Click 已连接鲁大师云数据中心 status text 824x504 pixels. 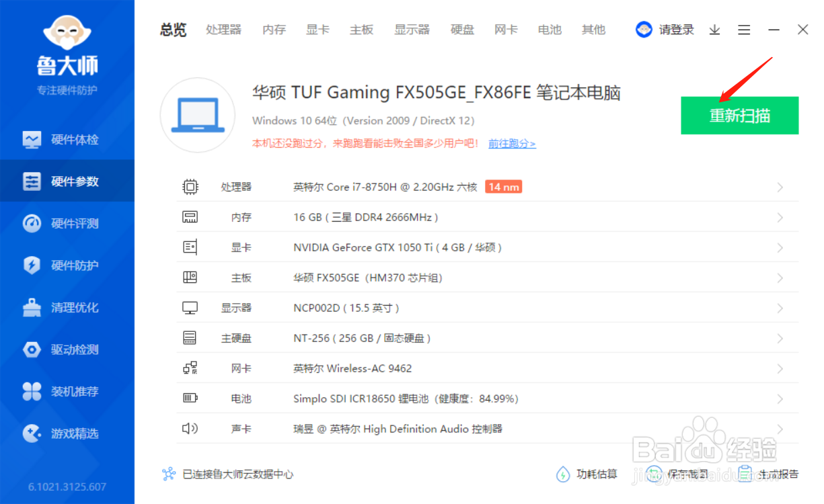pyautogui.click(x=238, y=474)
